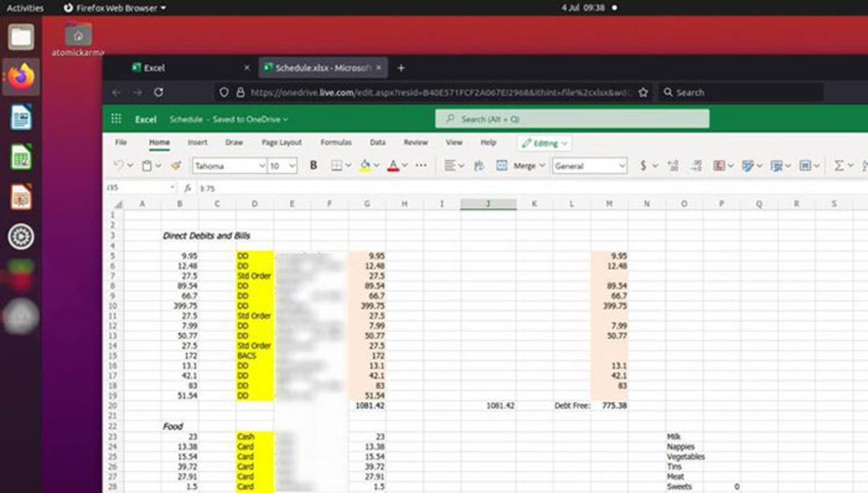Open Conditional Formatting icon
The height and width of the screenshot is (493, 868).
(x=719, y=165)
